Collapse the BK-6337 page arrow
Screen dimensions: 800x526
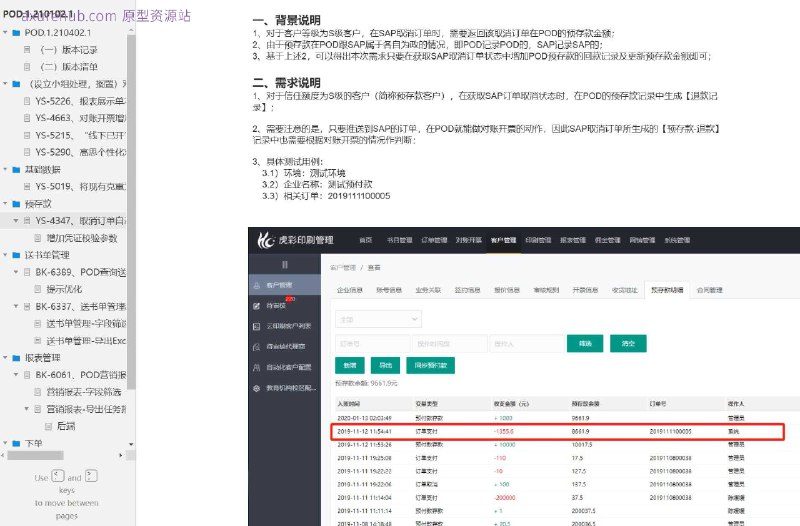16,307
